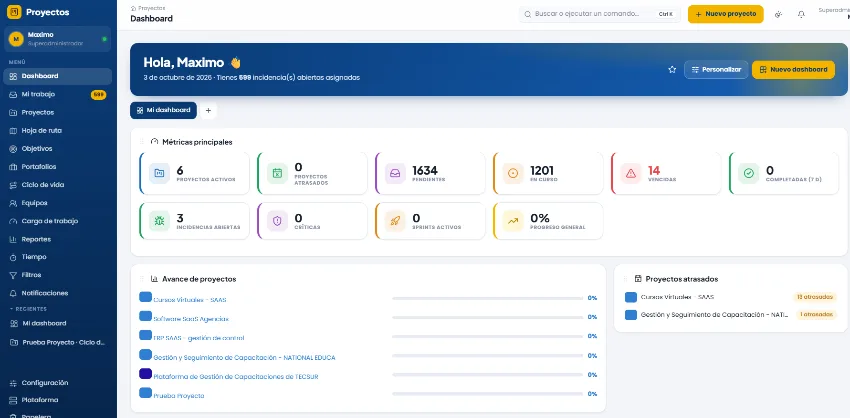Click the Proyectos atrasados panel header icon

point(638,279)
